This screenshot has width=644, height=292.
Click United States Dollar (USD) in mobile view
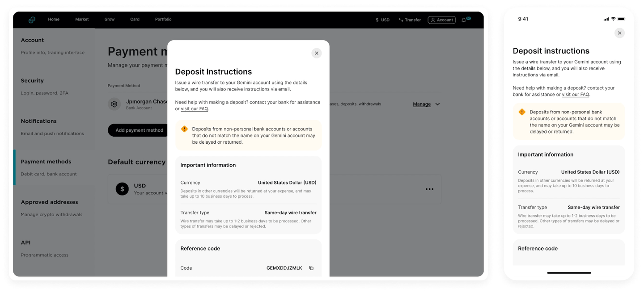coord(590,172)
